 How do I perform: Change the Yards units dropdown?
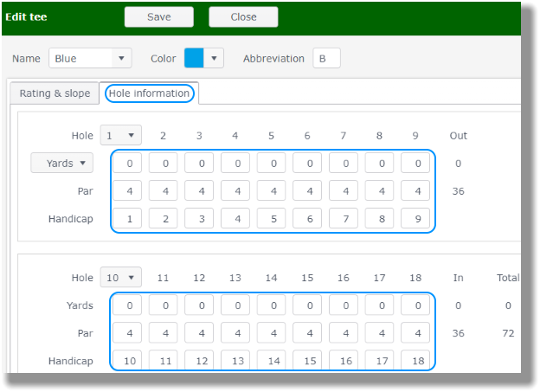62,163
